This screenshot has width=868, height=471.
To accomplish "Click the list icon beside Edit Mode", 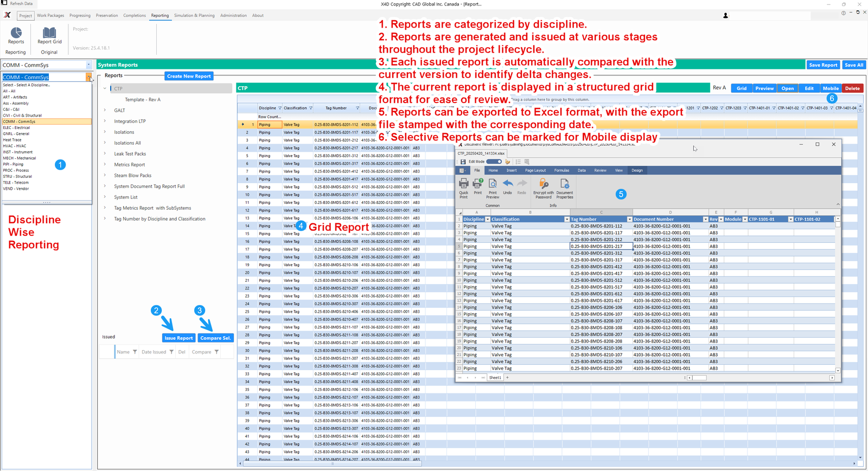I will 518,162.
